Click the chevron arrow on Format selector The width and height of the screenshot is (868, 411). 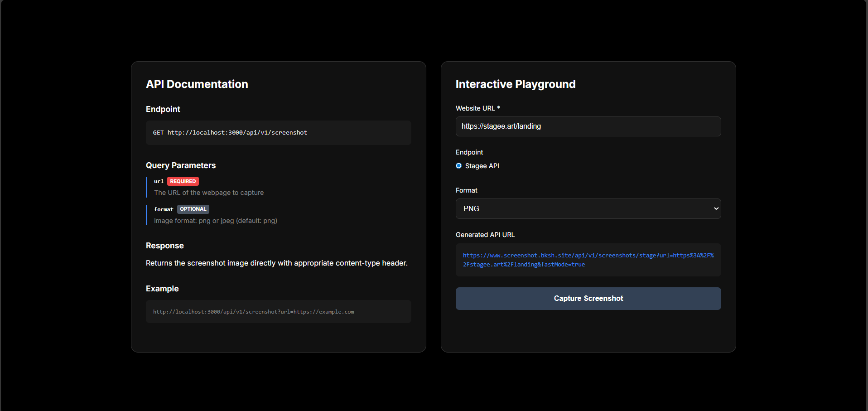point(716,208)
